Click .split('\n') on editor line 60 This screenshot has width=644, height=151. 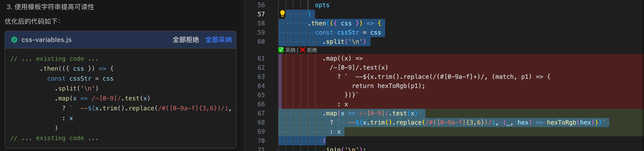click(x=344, y=42)
